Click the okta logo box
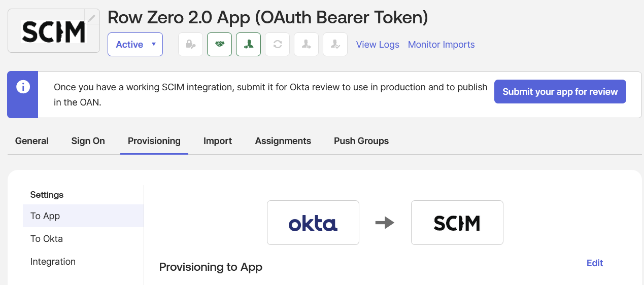644x285 pixels. pyautogui.click(x=313, y=223)
